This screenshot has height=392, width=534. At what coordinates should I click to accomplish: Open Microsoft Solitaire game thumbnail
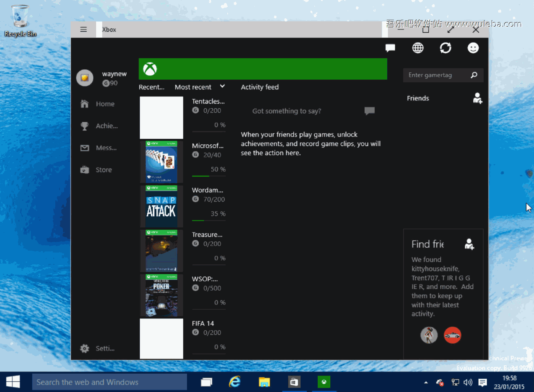coord(161,162)
